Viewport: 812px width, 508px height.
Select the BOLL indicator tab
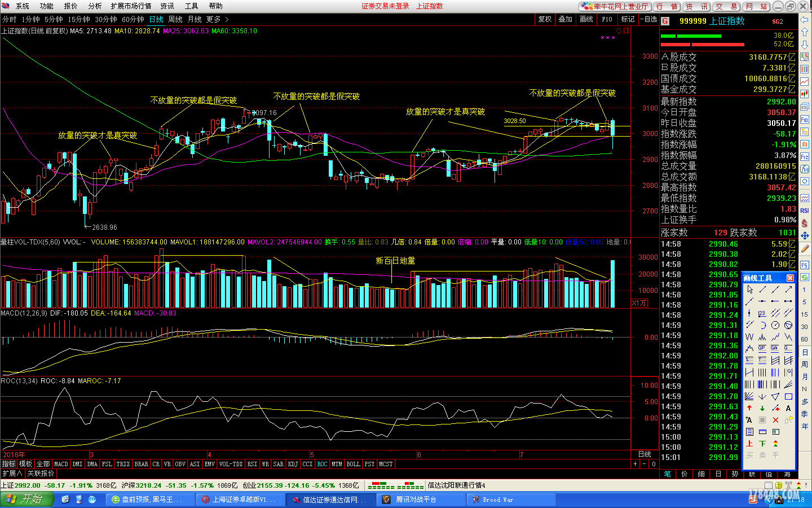(353, 464)
